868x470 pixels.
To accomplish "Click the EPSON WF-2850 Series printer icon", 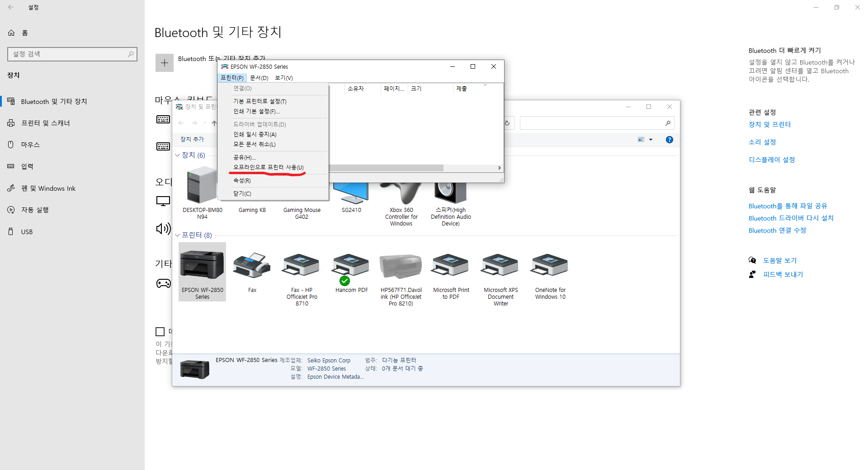I will [202, 265].
